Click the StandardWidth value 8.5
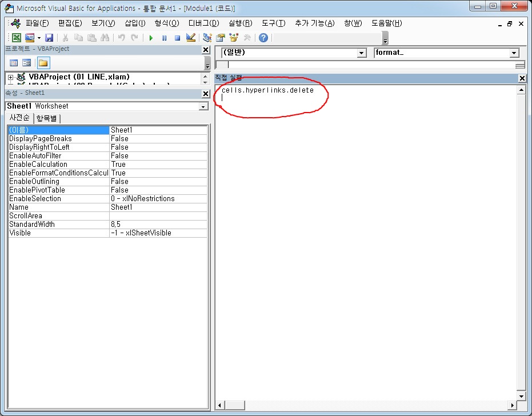The image size is (532, 416). coord(115,225)
